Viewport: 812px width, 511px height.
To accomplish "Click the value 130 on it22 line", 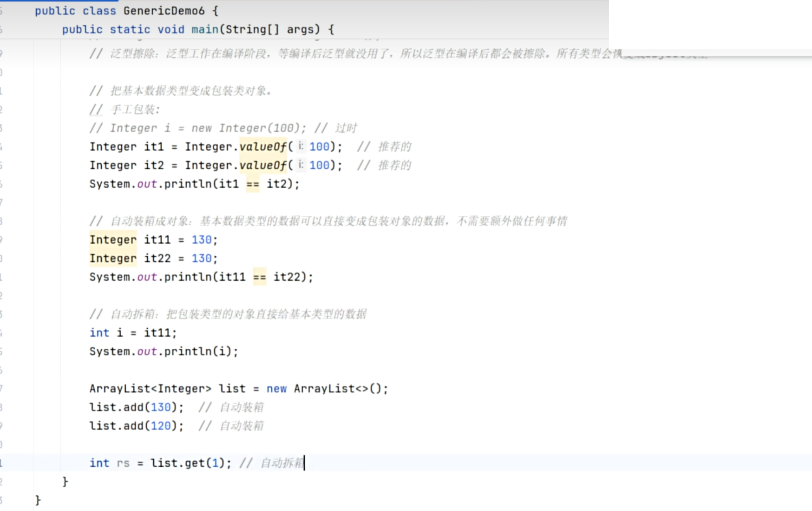I will click(x=202, y=259).
